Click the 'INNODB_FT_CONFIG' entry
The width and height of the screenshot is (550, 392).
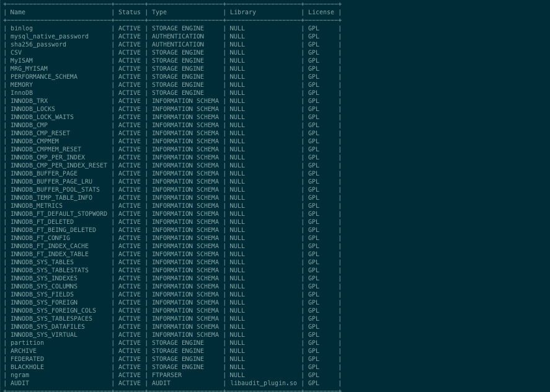click(40, 238)
